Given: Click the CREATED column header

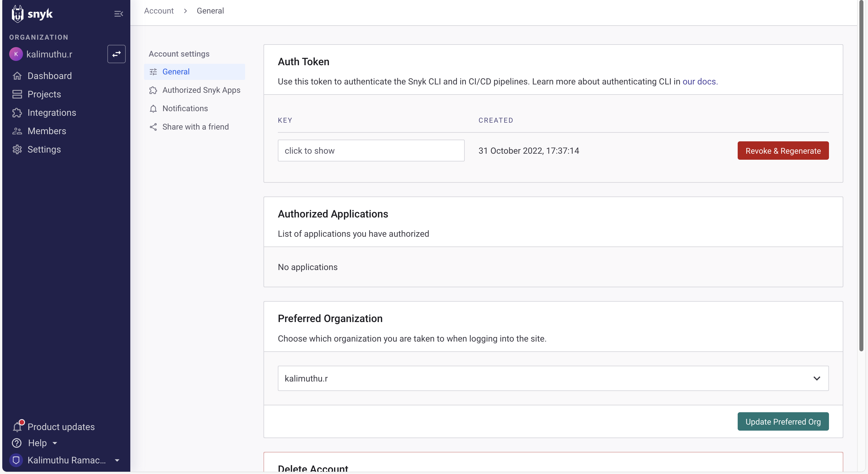Looking at the screenshot, I should point(496,120).
